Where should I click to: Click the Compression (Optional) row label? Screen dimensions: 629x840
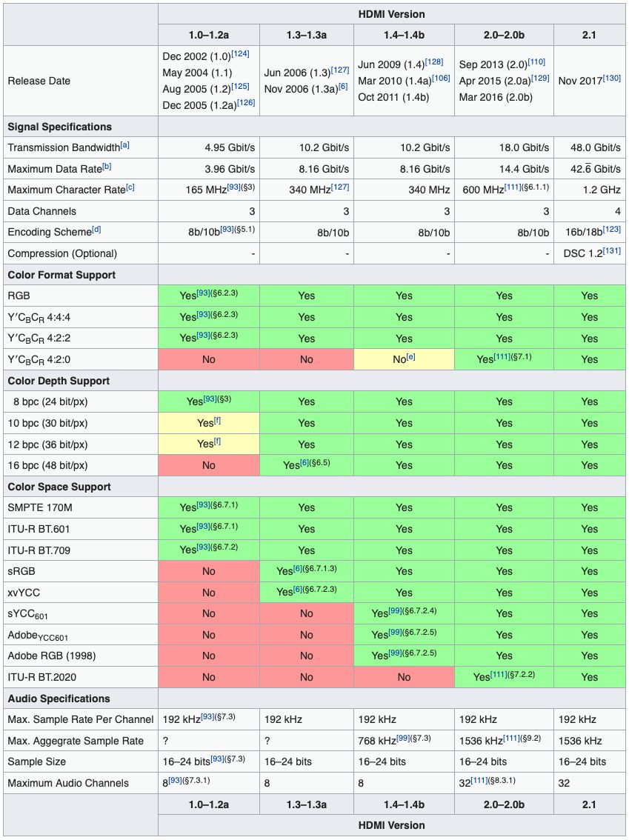(x=62, y=254)
